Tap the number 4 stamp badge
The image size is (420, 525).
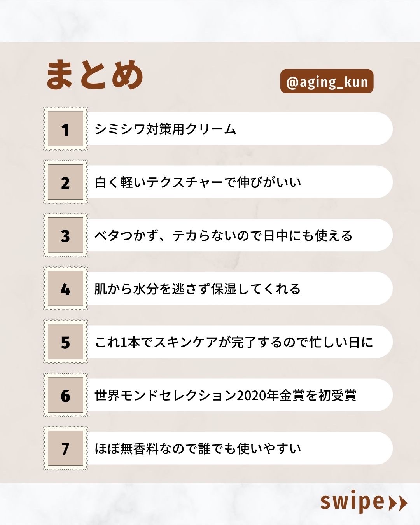[x=65, y=289]
